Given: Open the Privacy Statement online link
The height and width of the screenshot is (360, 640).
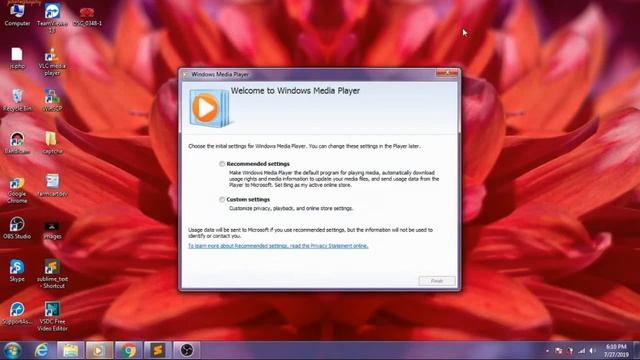Looking at the screenshot, I should click(x=278, y=246).
